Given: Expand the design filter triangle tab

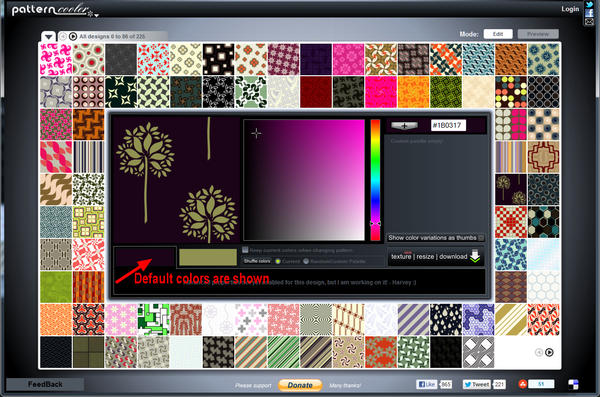Looking at the screenshot, I should pyautogui.click(x=49, y=37).
